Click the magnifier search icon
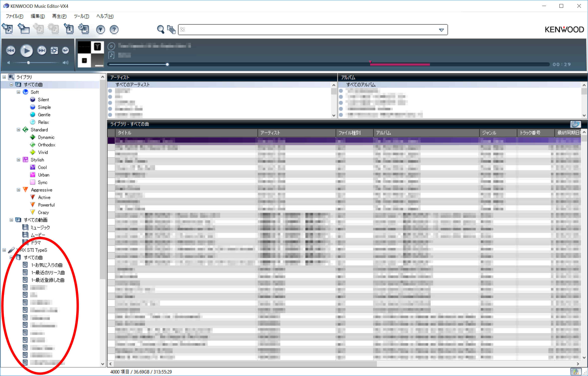The image size is (588, 376). pyautogui.click(x=160, y=30)
